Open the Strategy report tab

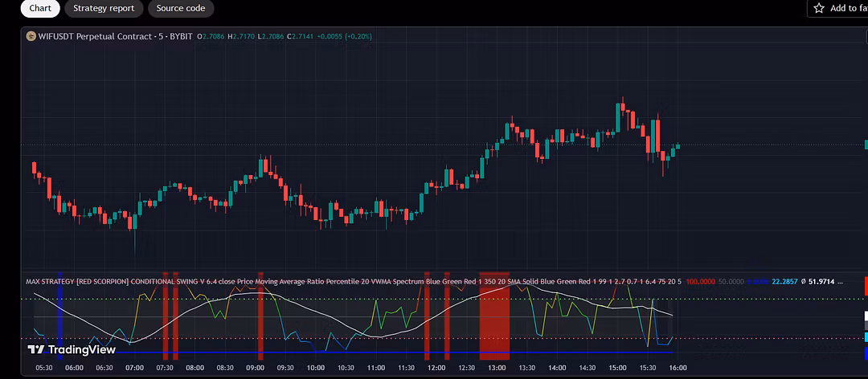click(104, 8)
